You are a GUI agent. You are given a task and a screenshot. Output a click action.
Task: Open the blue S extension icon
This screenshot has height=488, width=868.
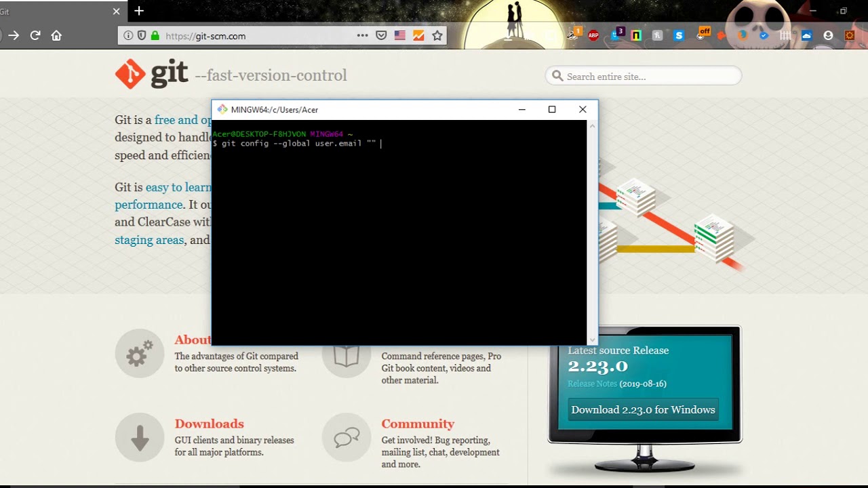679,36
